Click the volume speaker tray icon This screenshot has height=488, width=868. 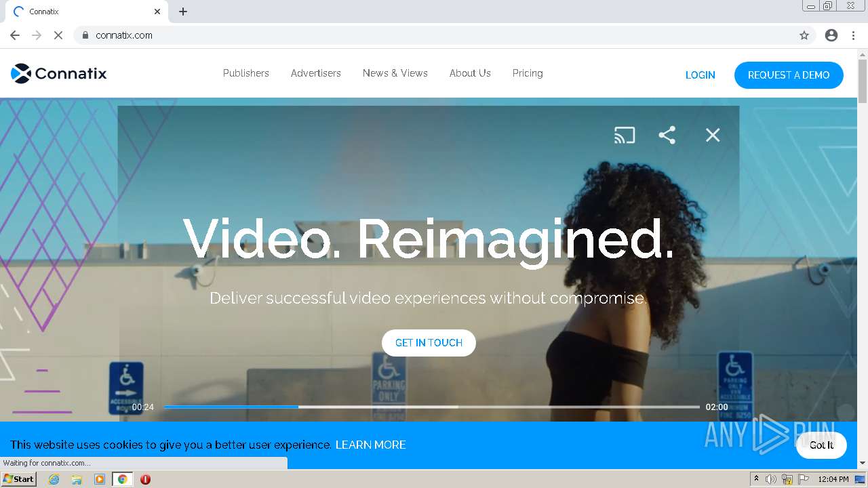(x=771, y=479)
